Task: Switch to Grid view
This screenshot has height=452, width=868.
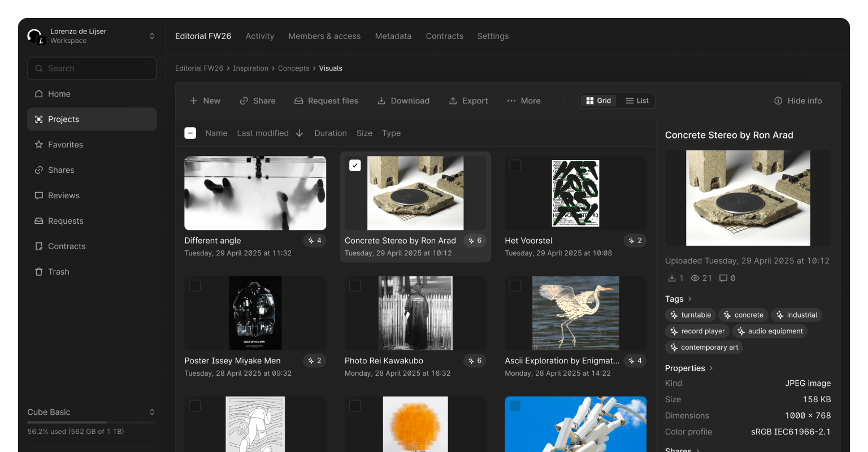Action: click(598, 101)
